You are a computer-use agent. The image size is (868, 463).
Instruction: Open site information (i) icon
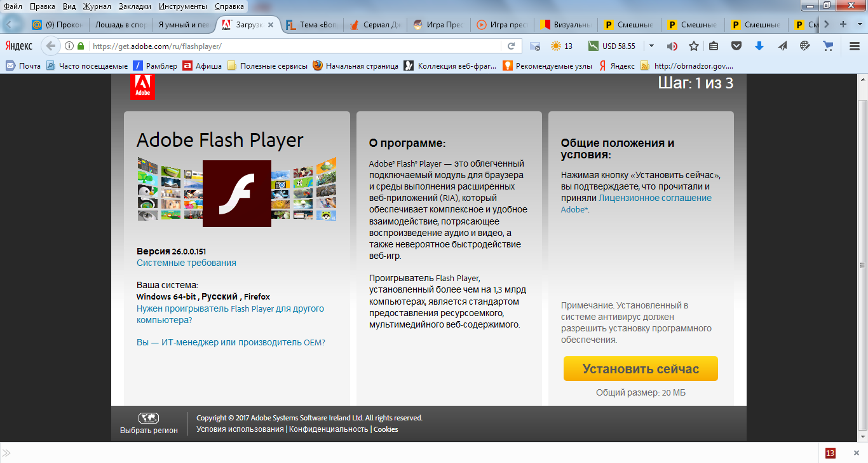pyautogui.click(x=69, y=46)
